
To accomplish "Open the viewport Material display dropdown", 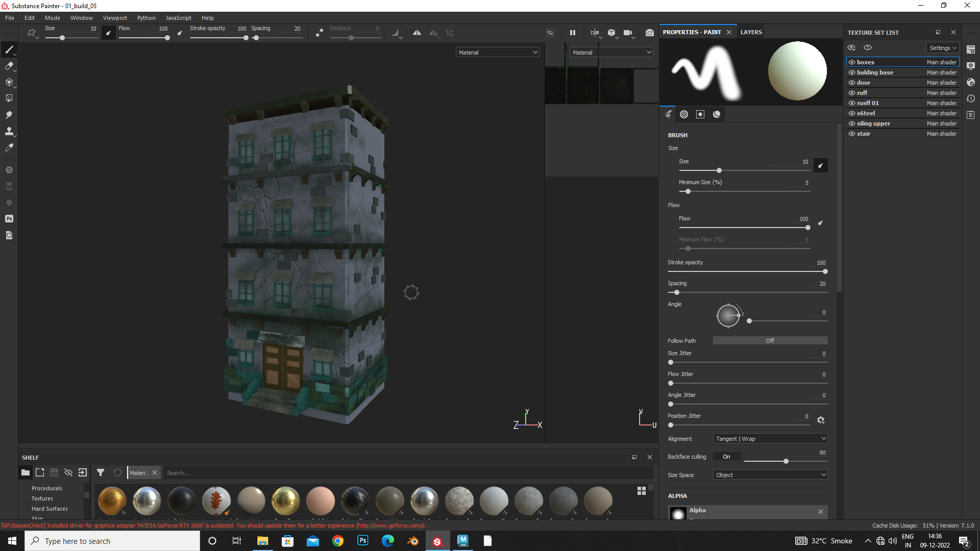I will coord(497,52).
